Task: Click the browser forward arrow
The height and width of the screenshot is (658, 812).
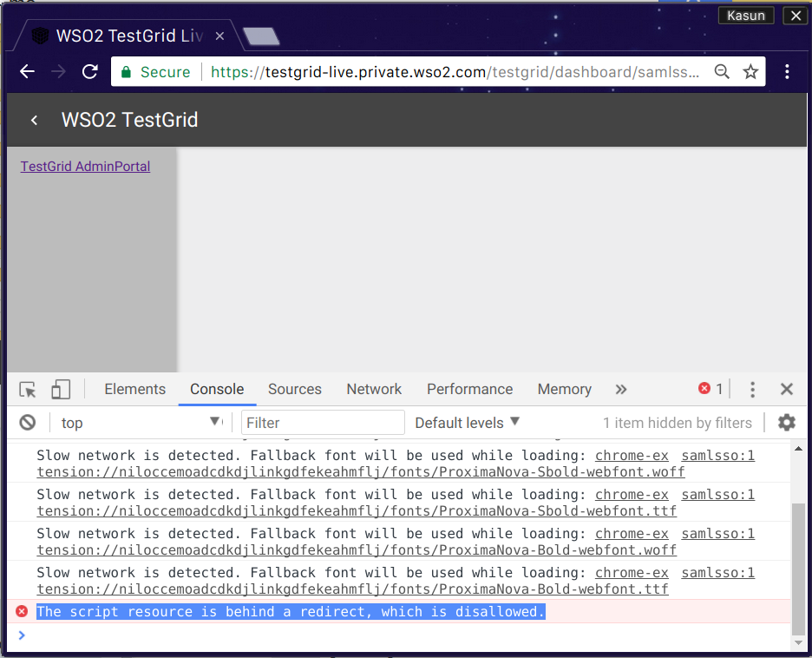Action: coord(58,71)
